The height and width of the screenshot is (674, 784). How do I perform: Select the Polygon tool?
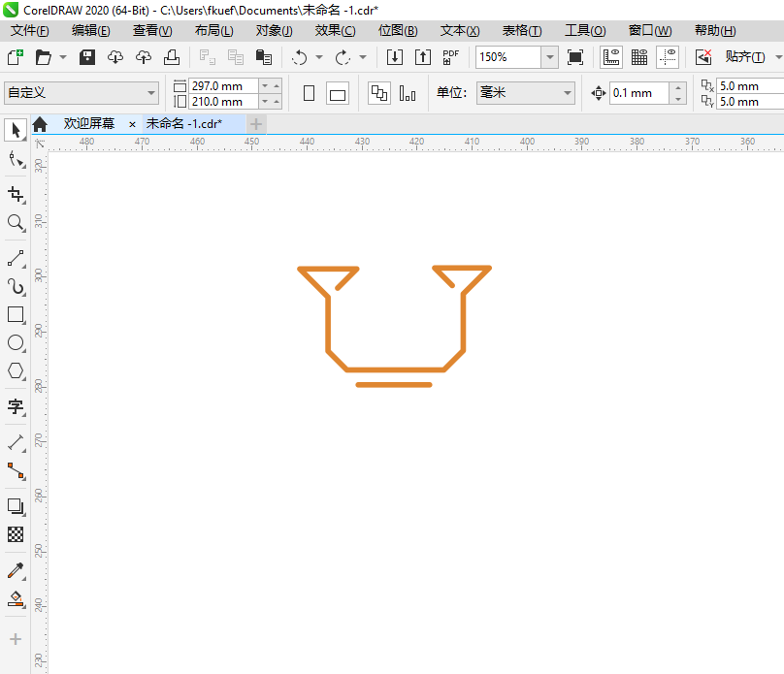click(x=16, y=370)
